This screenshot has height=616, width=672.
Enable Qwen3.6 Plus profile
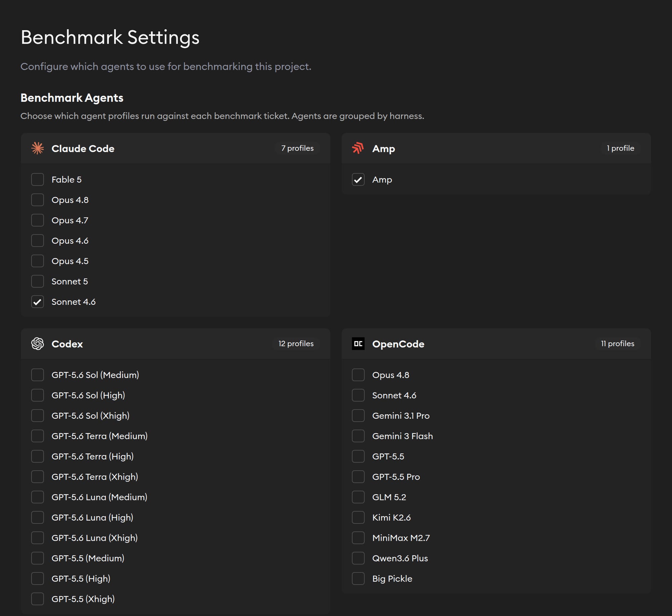tap(358, 558)
